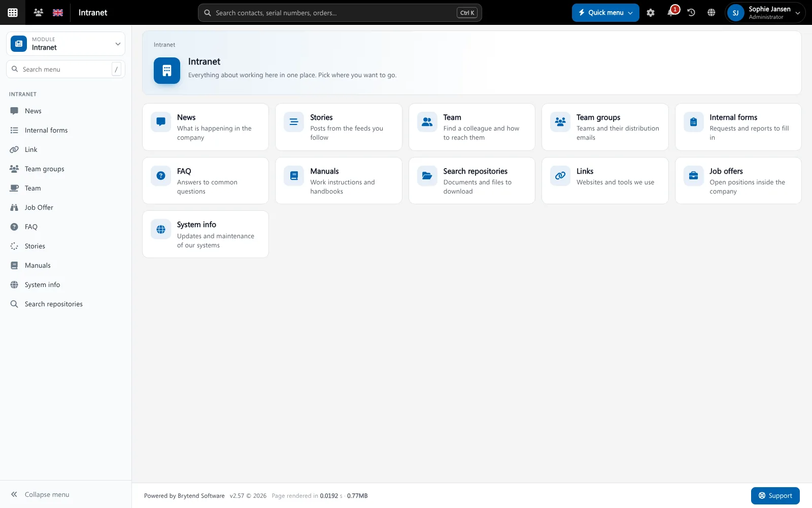
Task: Open notifications bell with red badge
Action: pos(672,12)
